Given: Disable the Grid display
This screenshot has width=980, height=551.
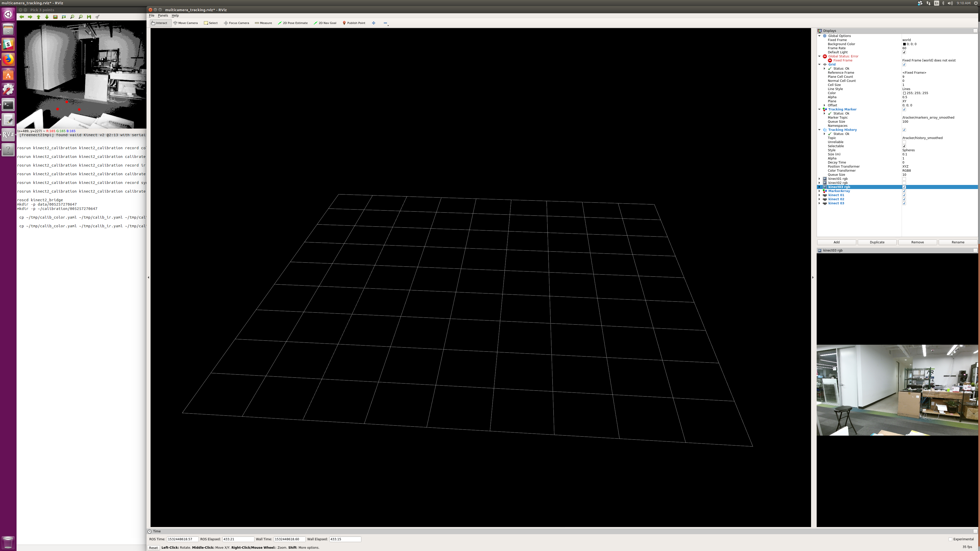Looking at the screenshot, I should click(x=904, y=64).
